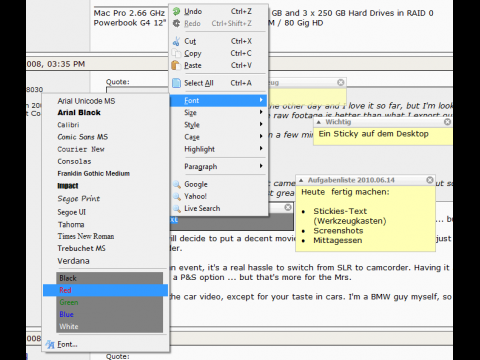Search selection with Yahoo! entry
This screenshot has width=480, height=360.
[x=219, y=196]
